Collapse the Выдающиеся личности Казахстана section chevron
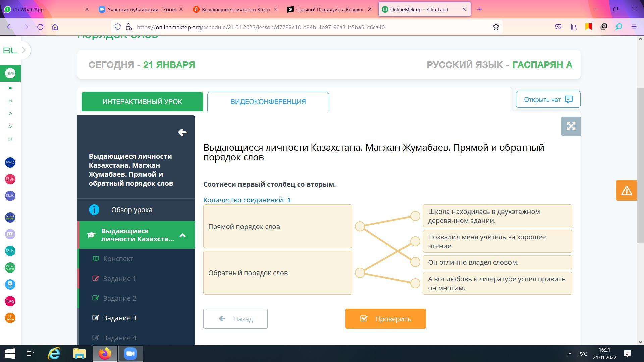The image size is (644, 362). 183,235
